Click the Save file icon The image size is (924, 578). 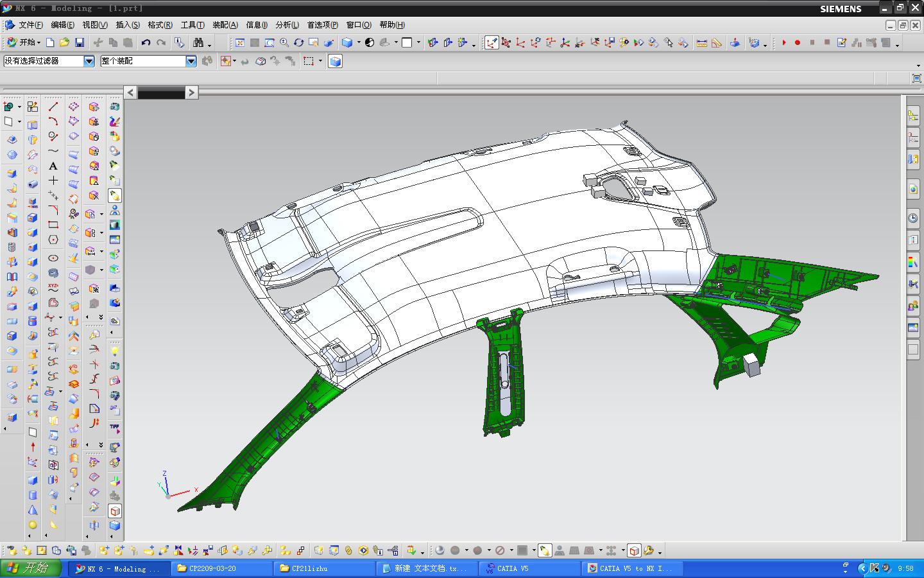(x=80, y=42)
